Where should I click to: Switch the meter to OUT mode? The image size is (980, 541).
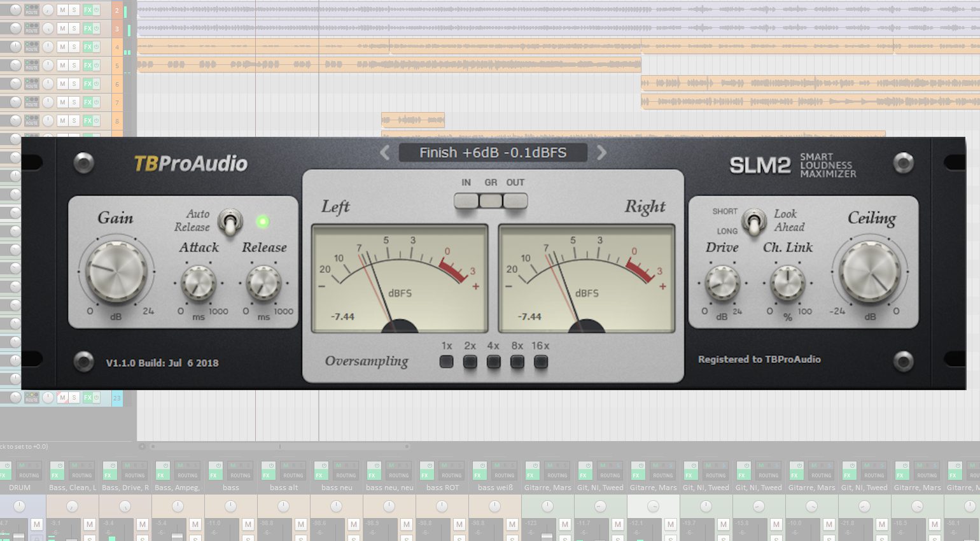point(515,201)
